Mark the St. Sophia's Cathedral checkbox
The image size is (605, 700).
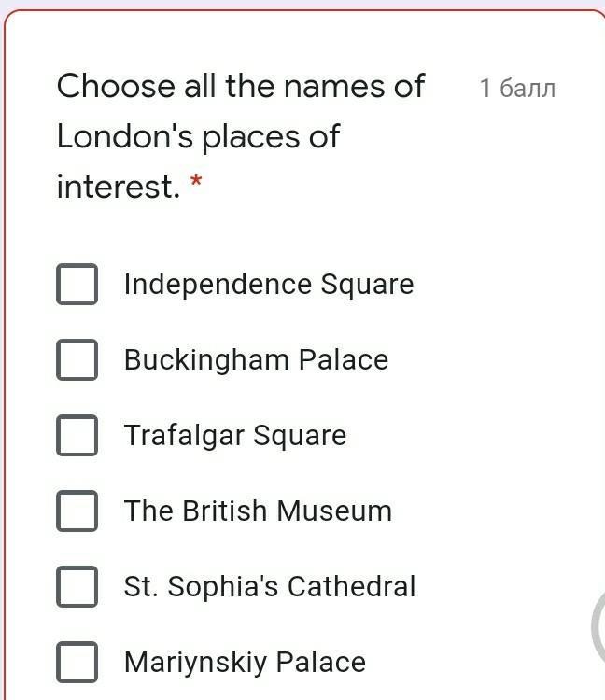(x=77, y=587)
